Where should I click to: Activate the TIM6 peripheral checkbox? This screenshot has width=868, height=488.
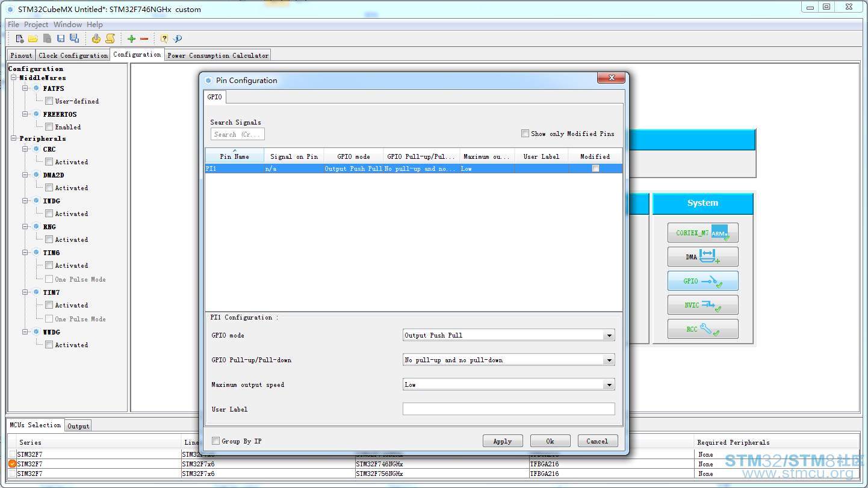49,265
